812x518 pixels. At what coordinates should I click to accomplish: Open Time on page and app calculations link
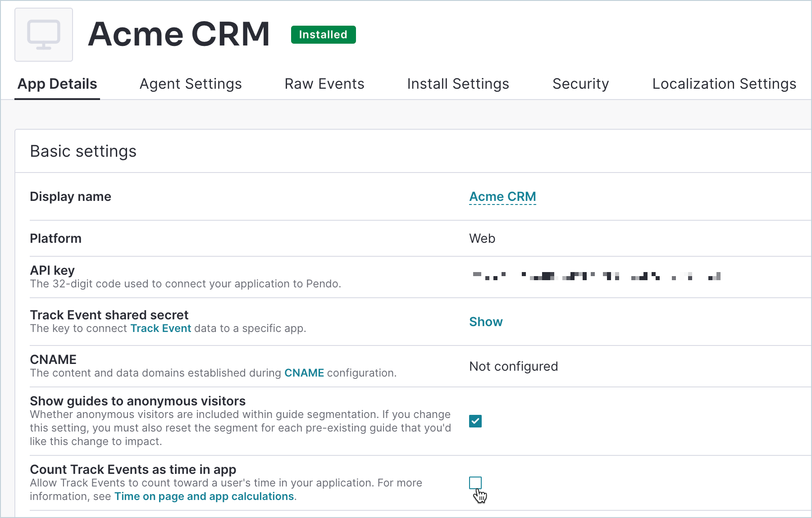[204, 496]
